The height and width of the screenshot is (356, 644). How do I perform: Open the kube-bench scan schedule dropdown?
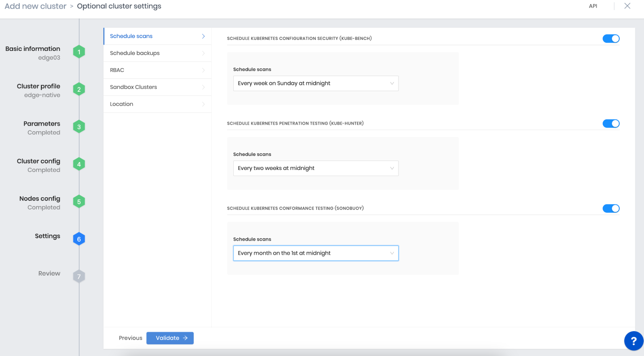pos(315,83)
